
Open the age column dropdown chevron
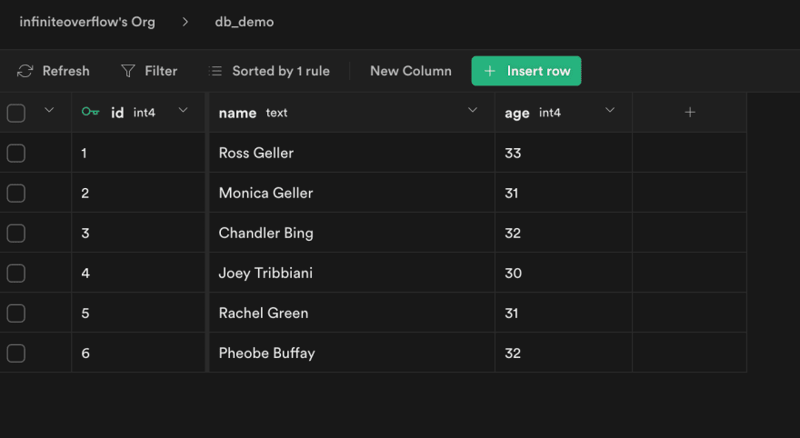tap(610, 110)
